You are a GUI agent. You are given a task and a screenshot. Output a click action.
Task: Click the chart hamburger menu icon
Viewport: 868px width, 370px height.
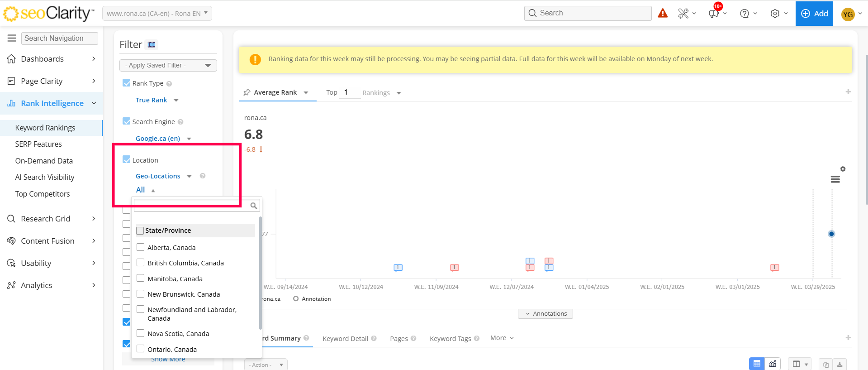pyautogui.click(x=835, y=179)
